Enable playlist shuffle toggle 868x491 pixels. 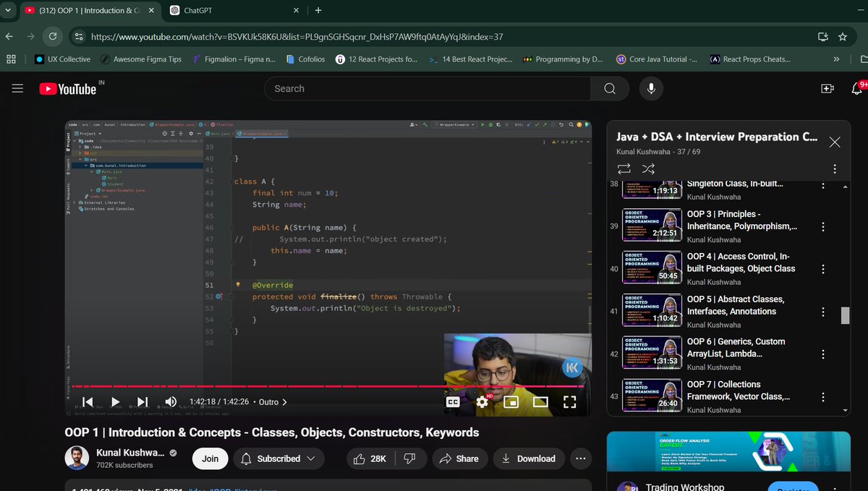(648, 168)
